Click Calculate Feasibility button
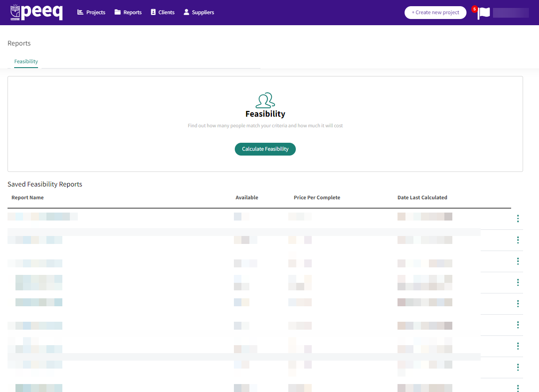The image size is (539, 392). point(265,149)
